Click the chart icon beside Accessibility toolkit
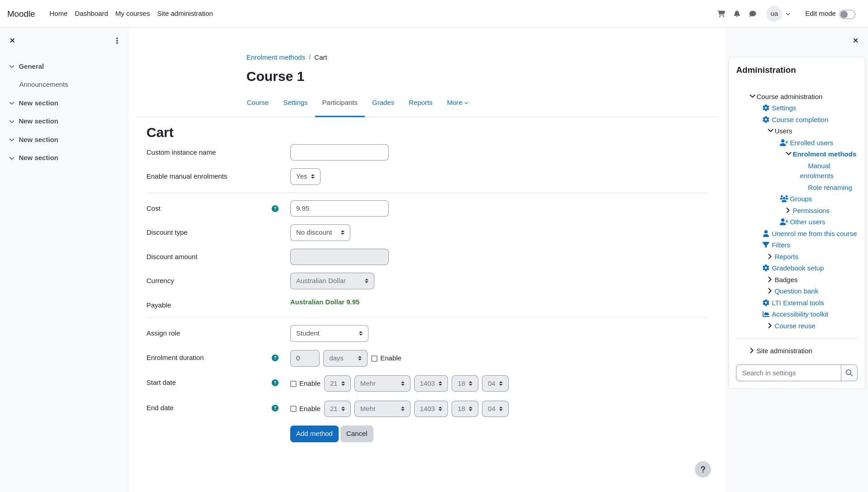 coord(766,314)
